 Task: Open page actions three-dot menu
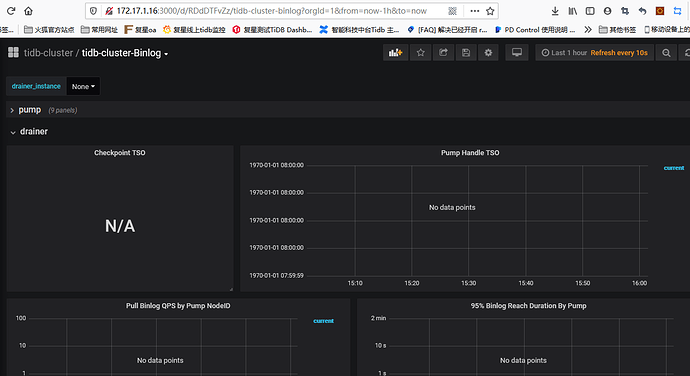pos(474,11)
